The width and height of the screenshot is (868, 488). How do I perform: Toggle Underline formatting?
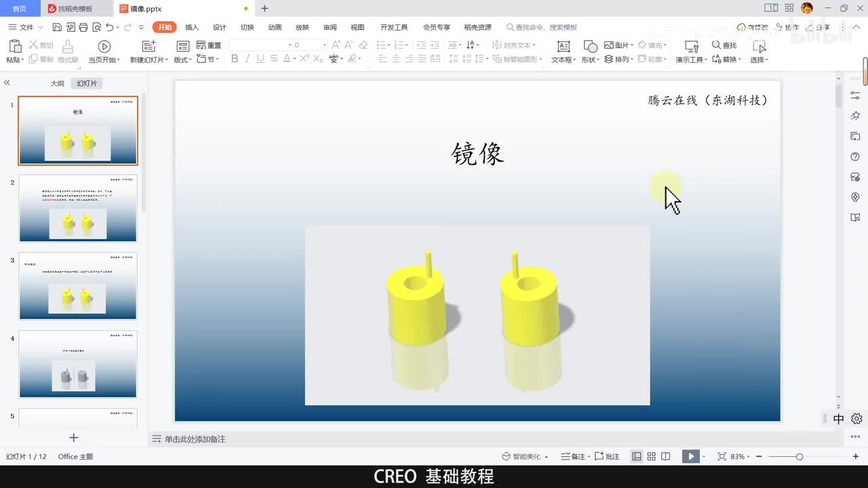260,59
